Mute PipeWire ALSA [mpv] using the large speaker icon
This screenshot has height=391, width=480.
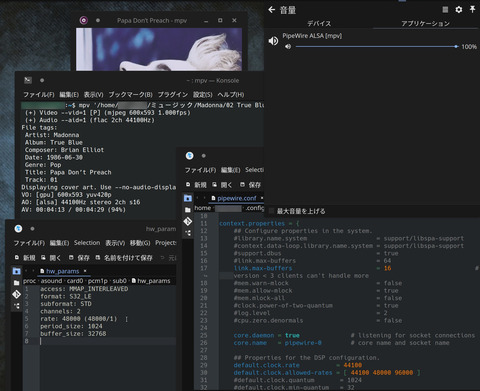(273, 41)
